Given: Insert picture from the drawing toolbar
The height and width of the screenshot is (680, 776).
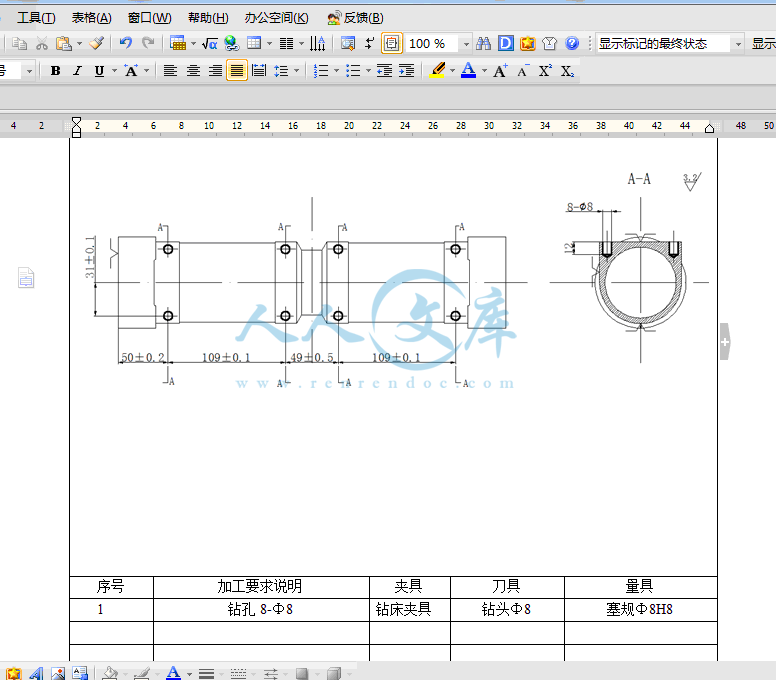Looking at the screenshot, I should (x=58, y=673).
